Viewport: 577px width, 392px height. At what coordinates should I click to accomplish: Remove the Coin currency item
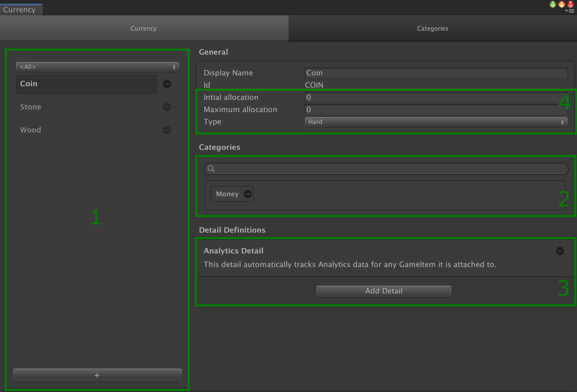(x=167, y=84)
